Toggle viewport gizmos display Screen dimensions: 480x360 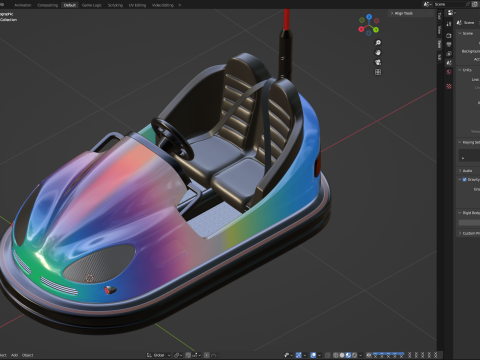(x=299, y=355)
